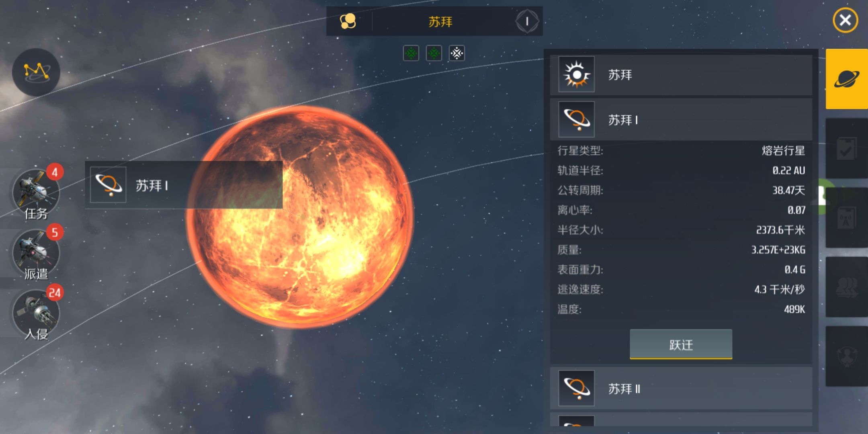Expand the 苏拜 II planet entry
The image size is (868, 434).
tap(681, 389)
